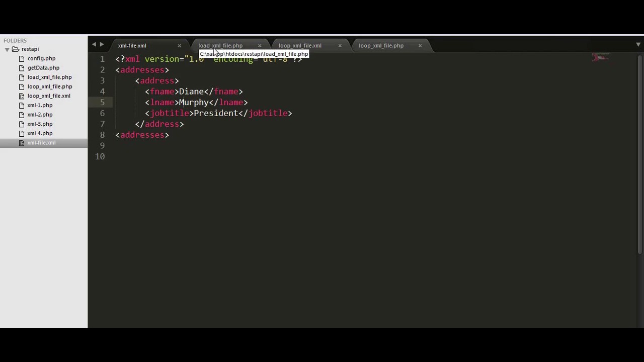
Task: Click the config.php file icon
Action: pyautogui.click(x=22, y=58)
